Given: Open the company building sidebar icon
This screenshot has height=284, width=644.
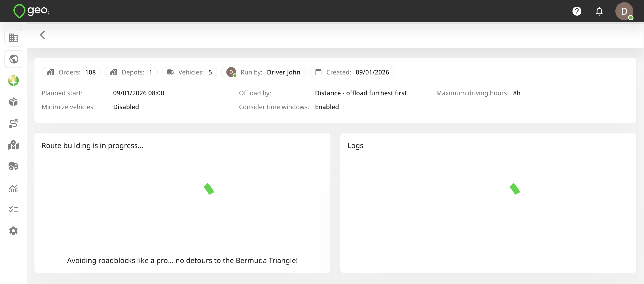Looking at the screenshot, I should (13, 38).
